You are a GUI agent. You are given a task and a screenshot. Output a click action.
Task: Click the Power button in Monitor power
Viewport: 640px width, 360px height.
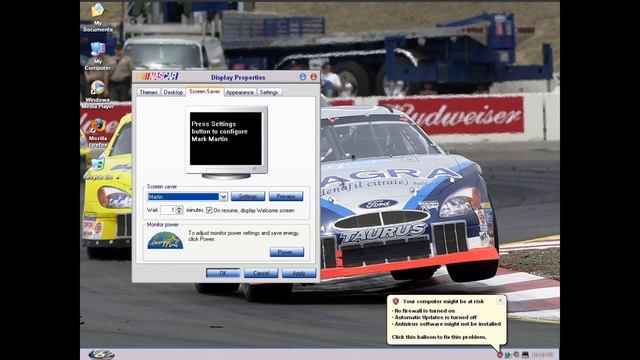point(287,252)
